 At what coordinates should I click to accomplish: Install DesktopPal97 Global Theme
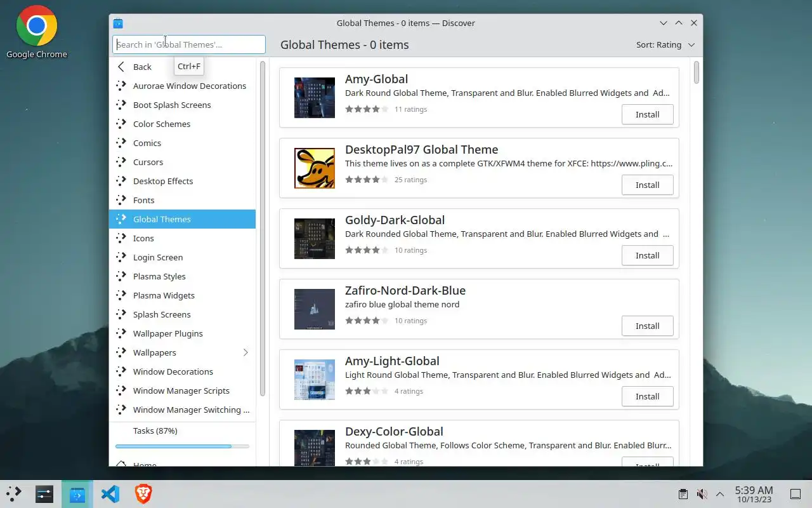(647, 185)
